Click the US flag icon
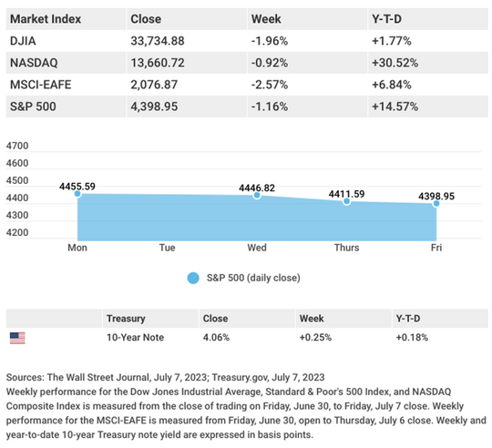 [x=17, y=338]
